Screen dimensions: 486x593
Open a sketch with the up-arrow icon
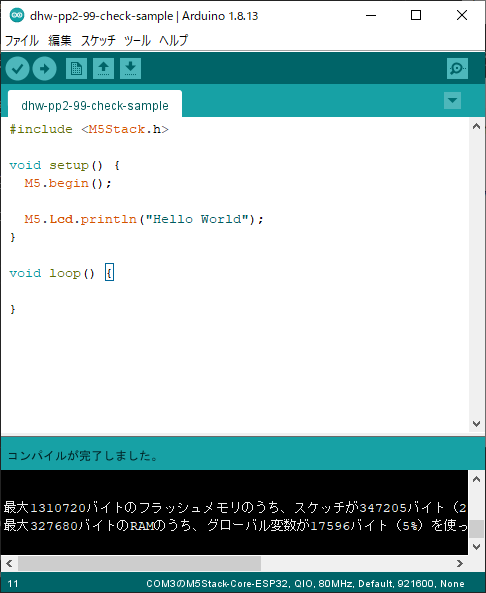[103, 68]
